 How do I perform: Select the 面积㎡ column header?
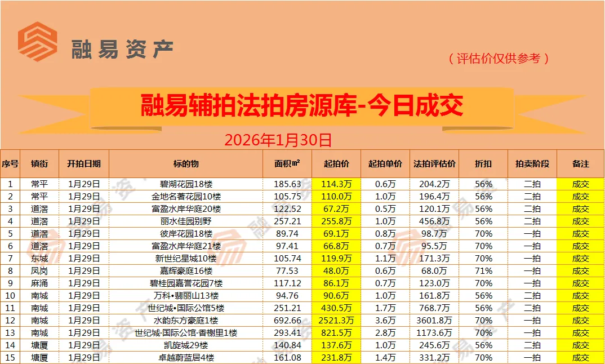coord(287,163)
